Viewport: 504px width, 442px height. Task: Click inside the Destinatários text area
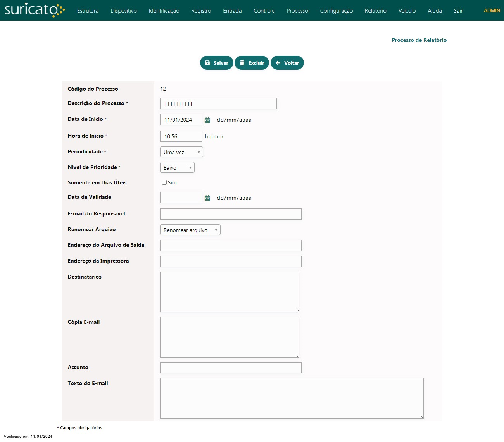(230, 292)
